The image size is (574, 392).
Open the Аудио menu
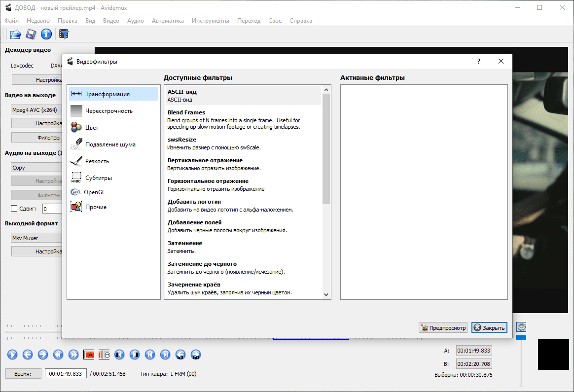click(136, 21)
